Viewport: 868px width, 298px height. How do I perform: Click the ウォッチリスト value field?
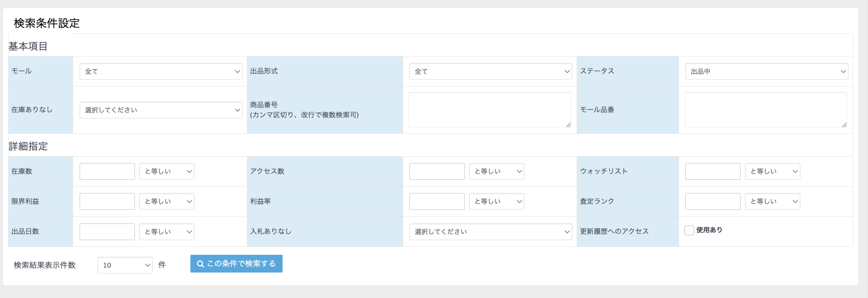tap(713, 172)
